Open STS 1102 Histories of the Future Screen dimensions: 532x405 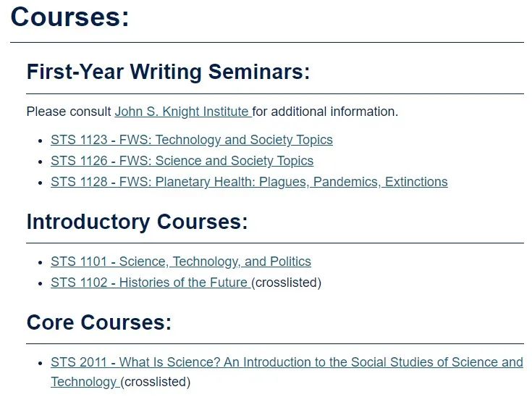pos(151,283)
